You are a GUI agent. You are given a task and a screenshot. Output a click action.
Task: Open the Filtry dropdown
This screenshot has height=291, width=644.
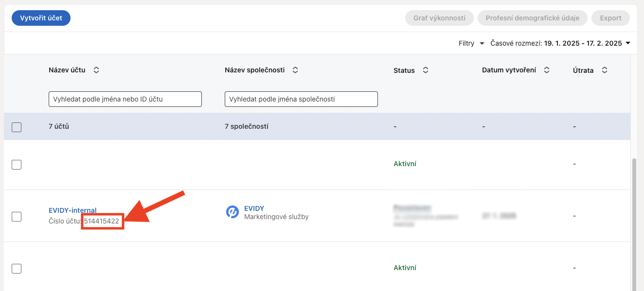(471, 43)
